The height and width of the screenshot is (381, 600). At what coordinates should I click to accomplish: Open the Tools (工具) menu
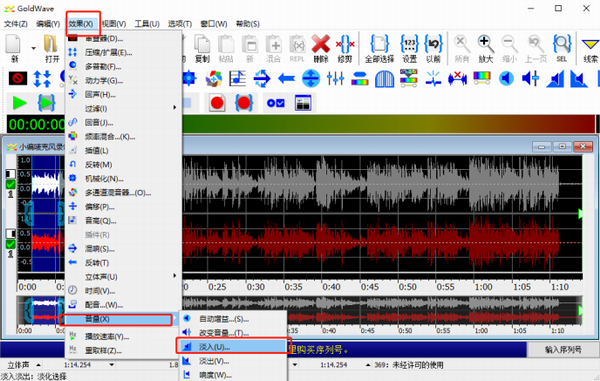tap(147, 24)
